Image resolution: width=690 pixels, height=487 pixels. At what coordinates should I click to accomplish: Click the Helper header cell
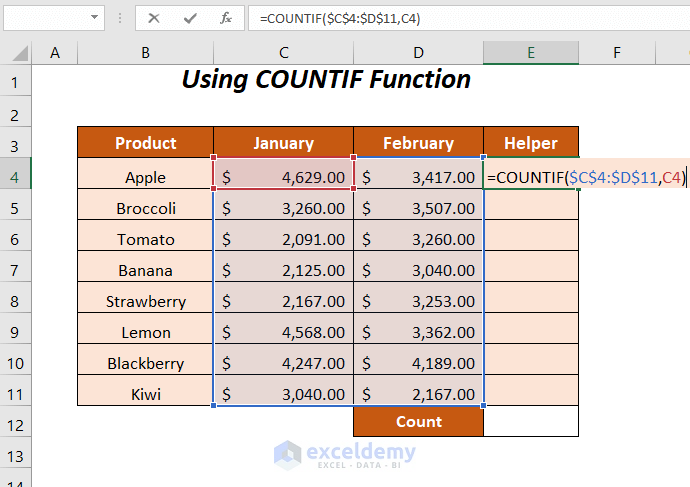[530, 143]
